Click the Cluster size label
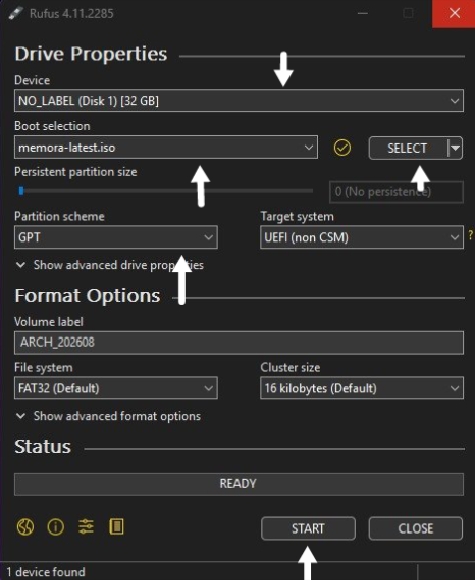The height and width of the screenshot is (580, 475). (290, 368)
